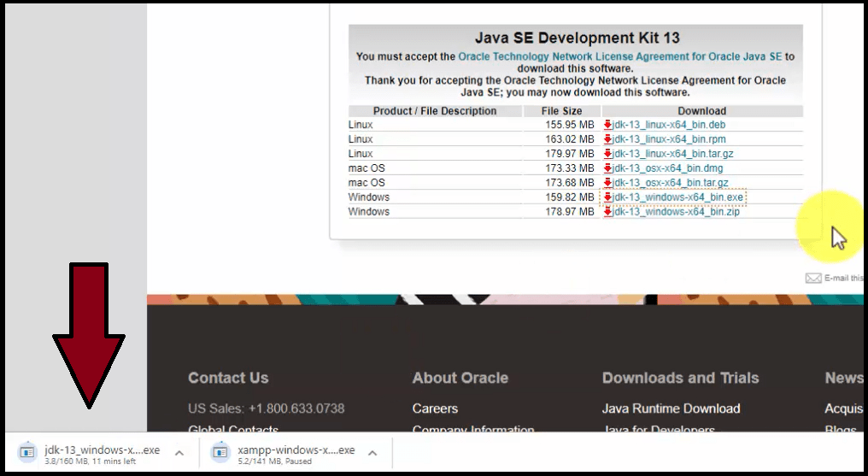
Task: Click the red download arrow beside jdk-13_linux-x64_bin.tar.gz
Action: (607, 154)
